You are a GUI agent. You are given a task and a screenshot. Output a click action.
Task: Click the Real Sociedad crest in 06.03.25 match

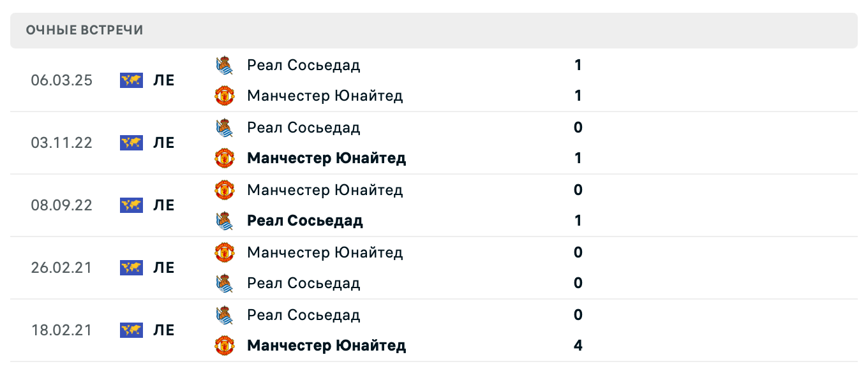[224, 65]
